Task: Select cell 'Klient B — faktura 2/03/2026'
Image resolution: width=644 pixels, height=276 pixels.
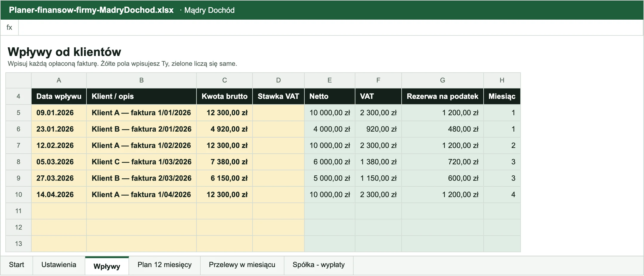Action: (141, 178)
